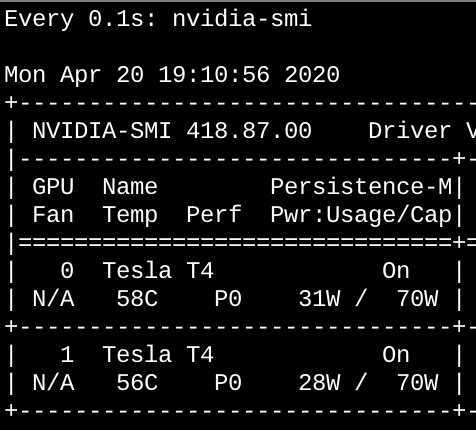The width and height of the screenshot is (476, 430).
Task: Click the 'nvidia-smi' command text in header
Action: [x=242, y=19]
